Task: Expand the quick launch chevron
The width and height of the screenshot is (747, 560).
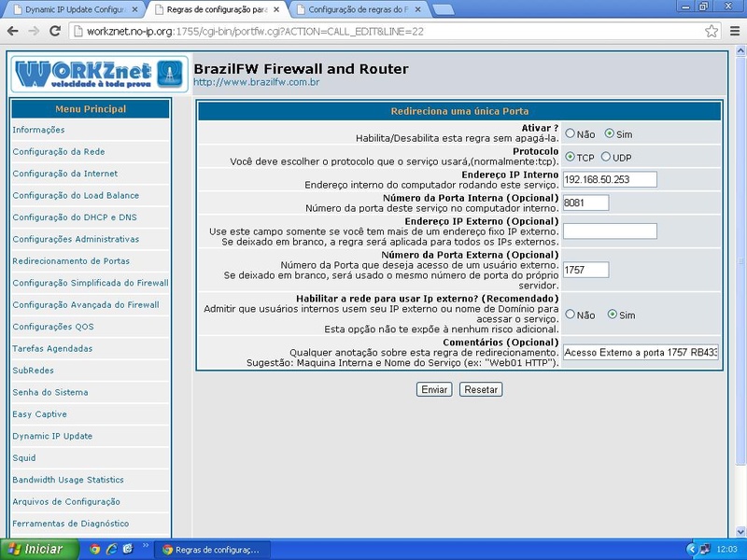Action: pyautogui.click(x=146, y=546)
